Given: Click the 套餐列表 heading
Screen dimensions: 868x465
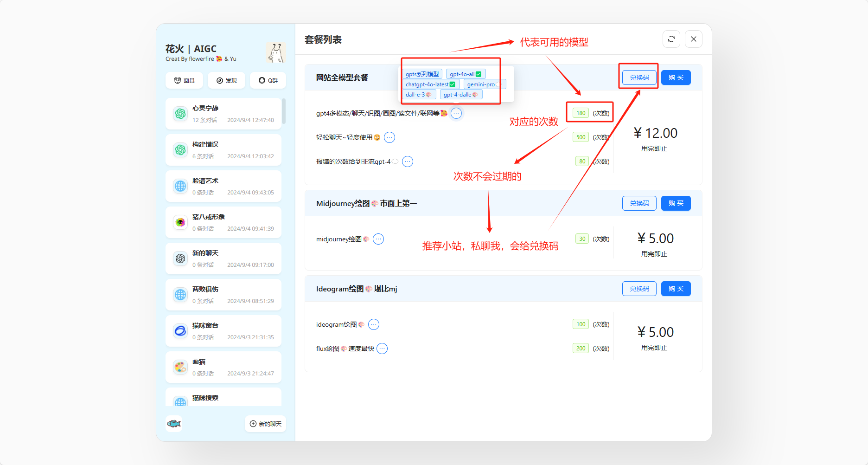Looking at the screenshot, I should click(x=323, y=40).
